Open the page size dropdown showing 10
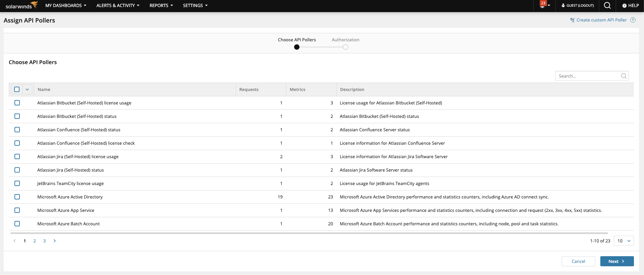 click(623, 241)
